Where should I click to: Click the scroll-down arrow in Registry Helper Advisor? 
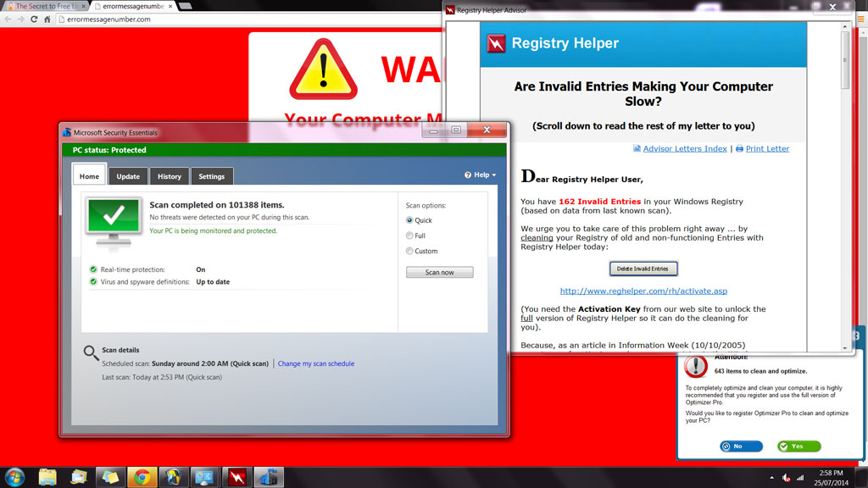(845, 347)
